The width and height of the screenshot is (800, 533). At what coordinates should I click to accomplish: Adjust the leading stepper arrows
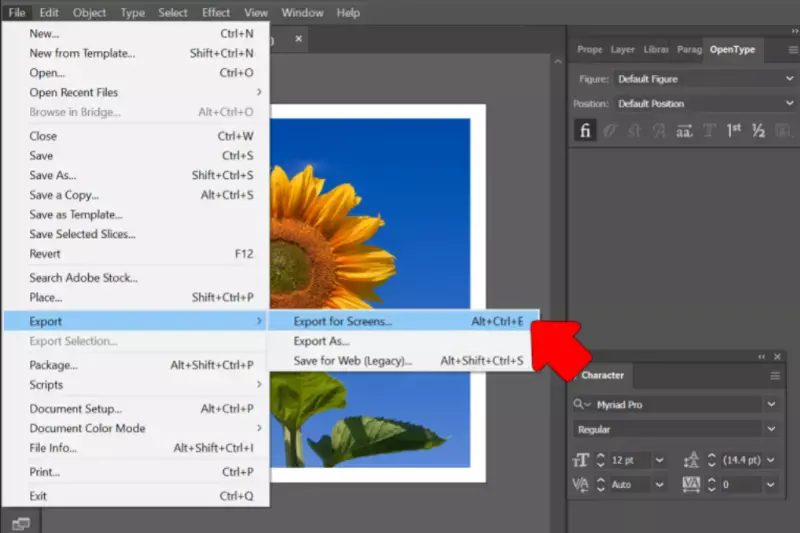(712, 460)
